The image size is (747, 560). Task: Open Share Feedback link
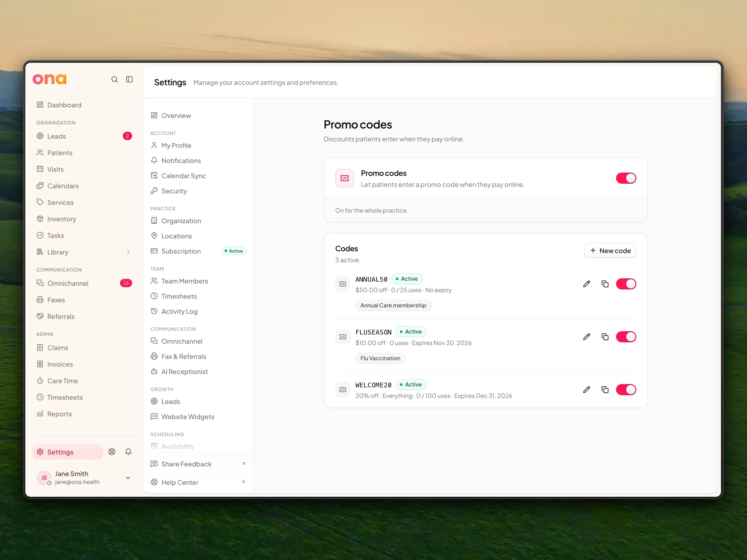tap(198, 464)
